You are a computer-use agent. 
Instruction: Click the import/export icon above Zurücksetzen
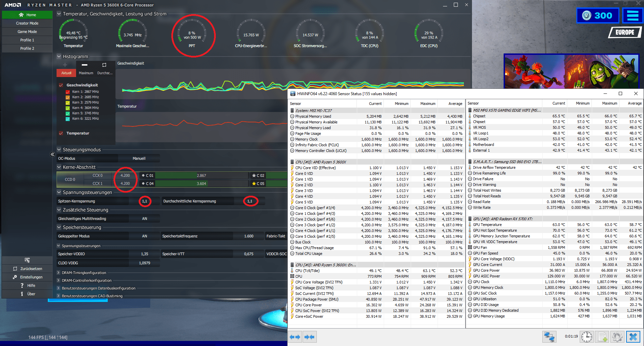coord(27,260)
